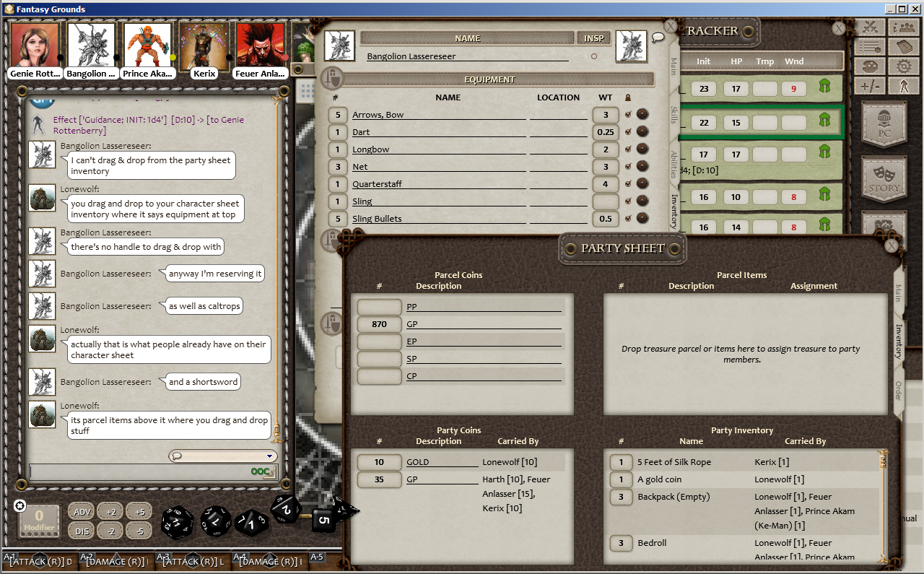Click character name 'Bangolion Lassereseer' field
The height and width of the screenshot is (574, 924).
468,56
